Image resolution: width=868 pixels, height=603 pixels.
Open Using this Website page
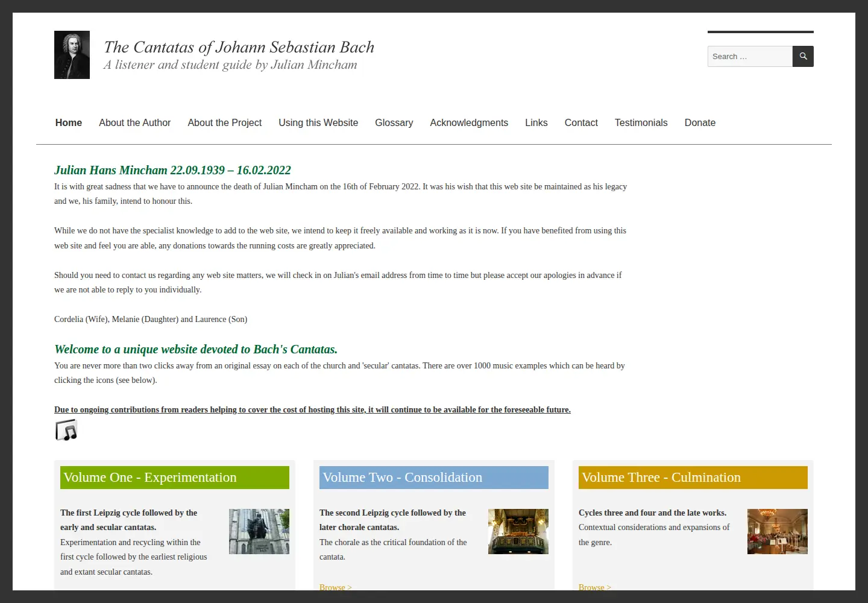coord(318,122)
